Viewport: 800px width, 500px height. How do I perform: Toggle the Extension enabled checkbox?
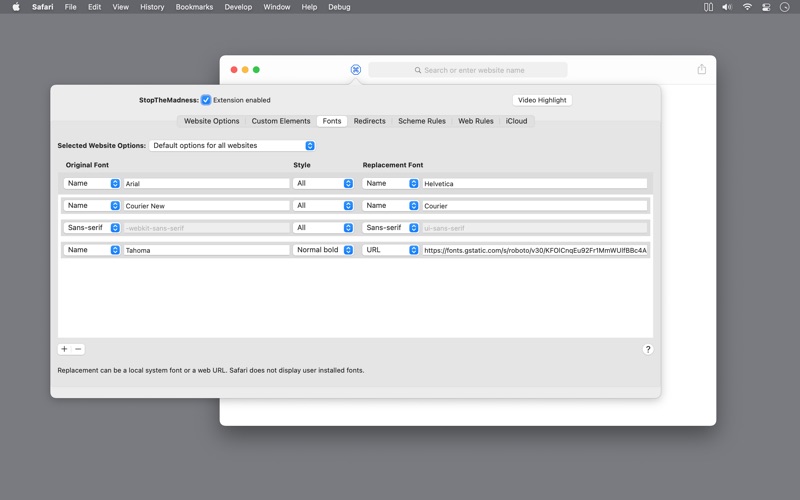coord(206,100)
